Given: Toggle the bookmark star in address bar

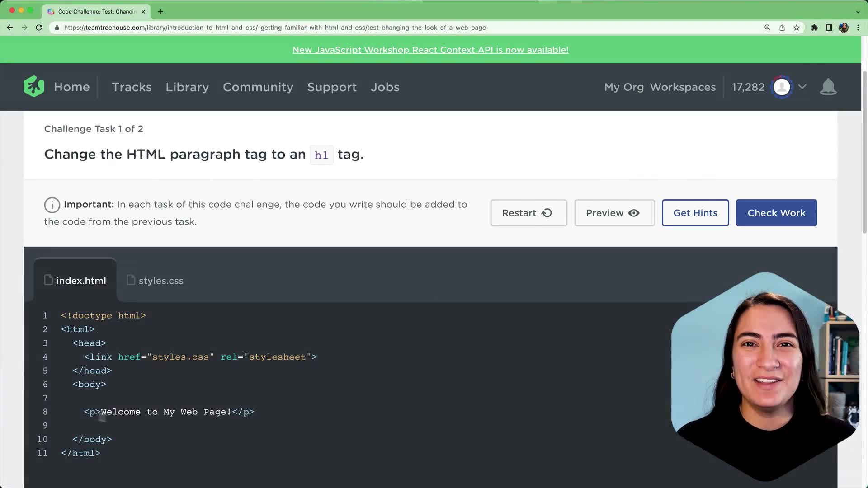Looking at the screenshot, I should [796, 28].
